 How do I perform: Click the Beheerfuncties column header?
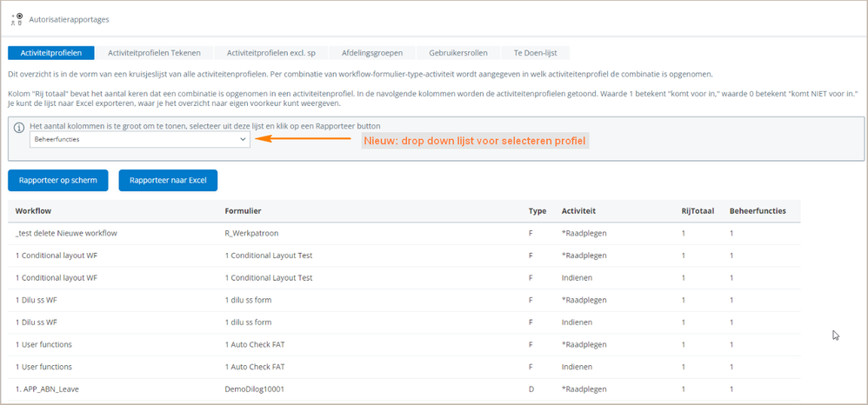tap(758, 211)
